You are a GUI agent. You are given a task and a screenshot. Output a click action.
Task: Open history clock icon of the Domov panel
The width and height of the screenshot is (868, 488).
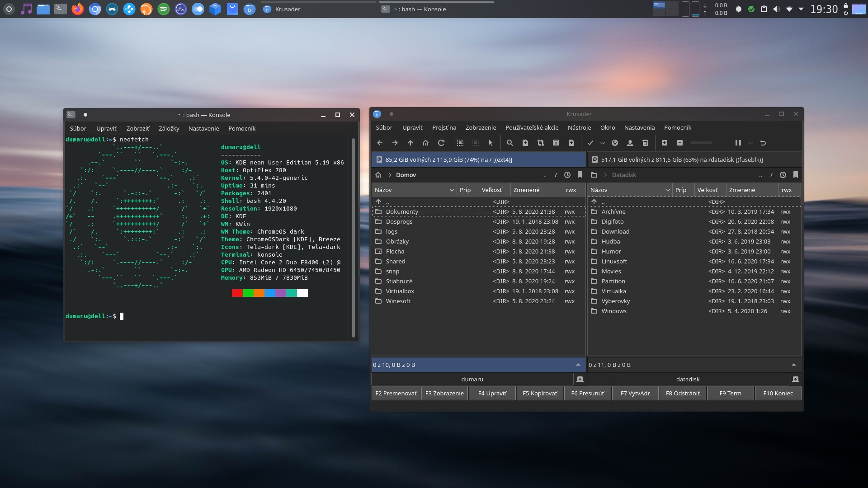point(567,175)
